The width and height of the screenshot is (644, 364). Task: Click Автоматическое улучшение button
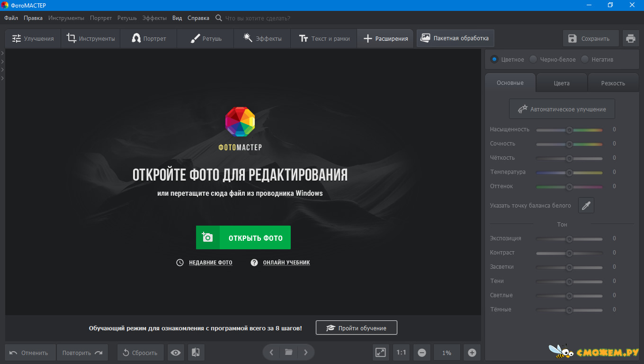(562, 109)
